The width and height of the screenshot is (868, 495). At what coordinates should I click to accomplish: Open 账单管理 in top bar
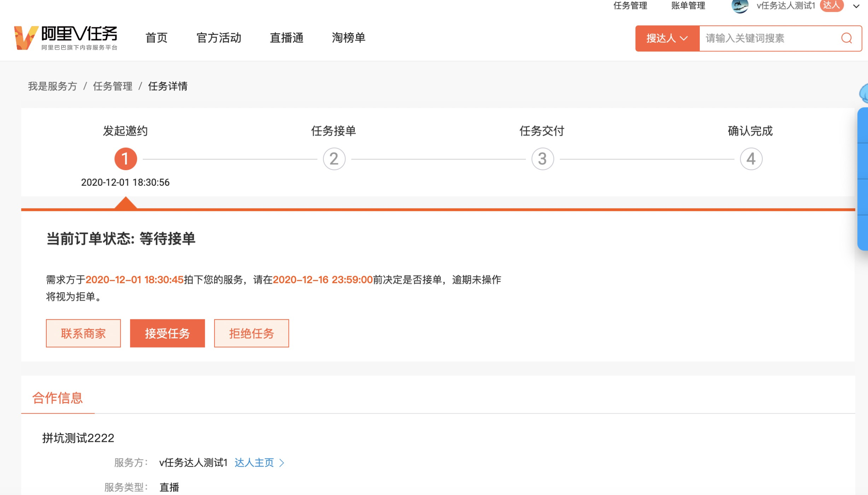pos(688,5)
